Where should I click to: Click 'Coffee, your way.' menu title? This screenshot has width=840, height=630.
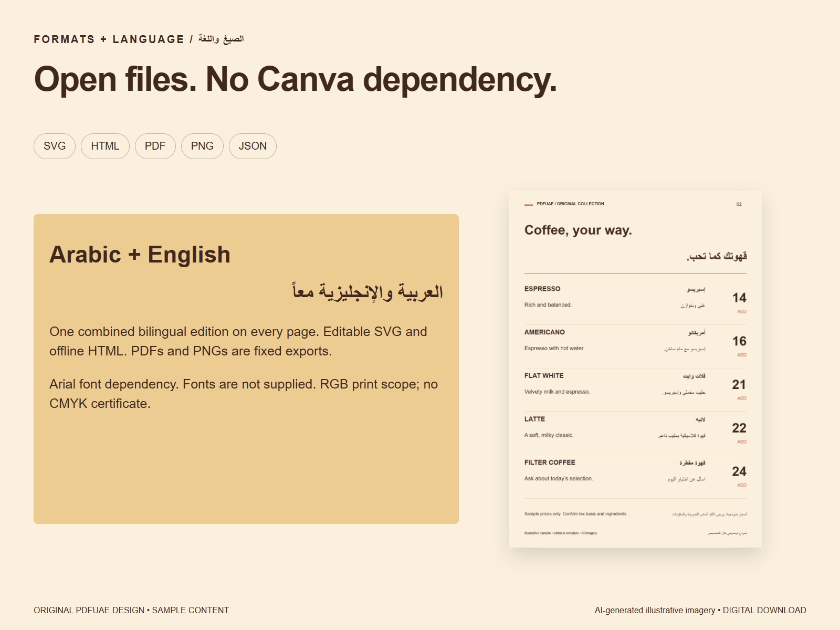(578, 230)
